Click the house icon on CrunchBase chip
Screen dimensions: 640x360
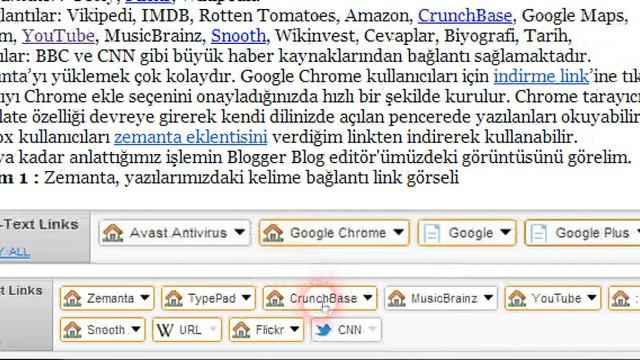pos(275,298)
